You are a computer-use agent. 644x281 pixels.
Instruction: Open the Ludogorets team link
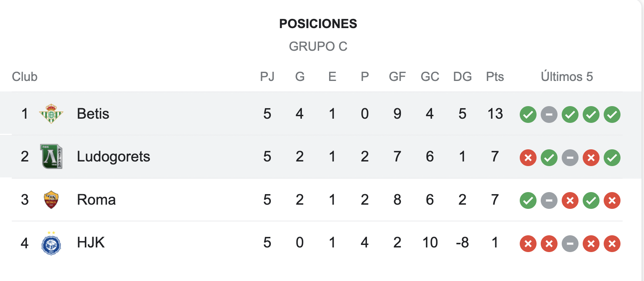click(x=113, y=156)
